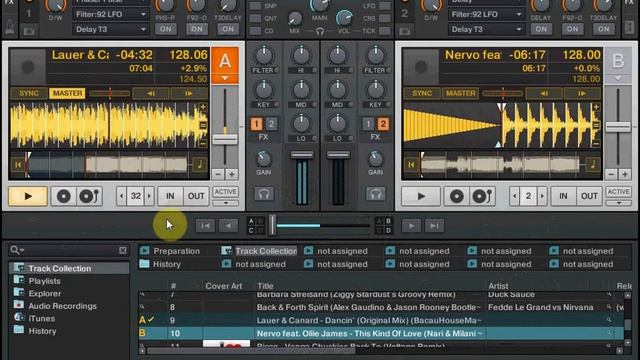Click ACTIVE loop button on Deck A
The image size is (640, 360).
click(x=225, y=192)
